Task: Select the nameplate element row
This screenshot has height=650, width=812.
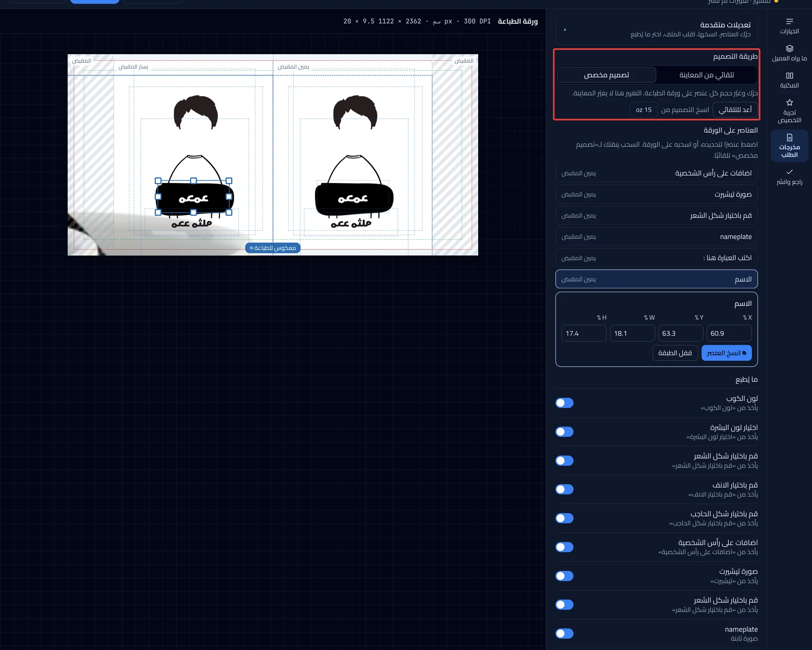Action: tap(656, 237)
